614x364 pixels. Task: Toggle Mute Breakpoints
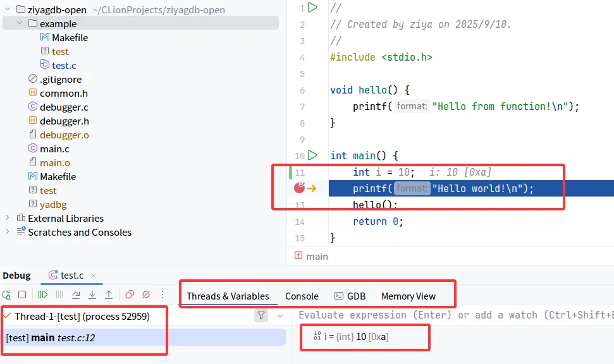point(146,294)
